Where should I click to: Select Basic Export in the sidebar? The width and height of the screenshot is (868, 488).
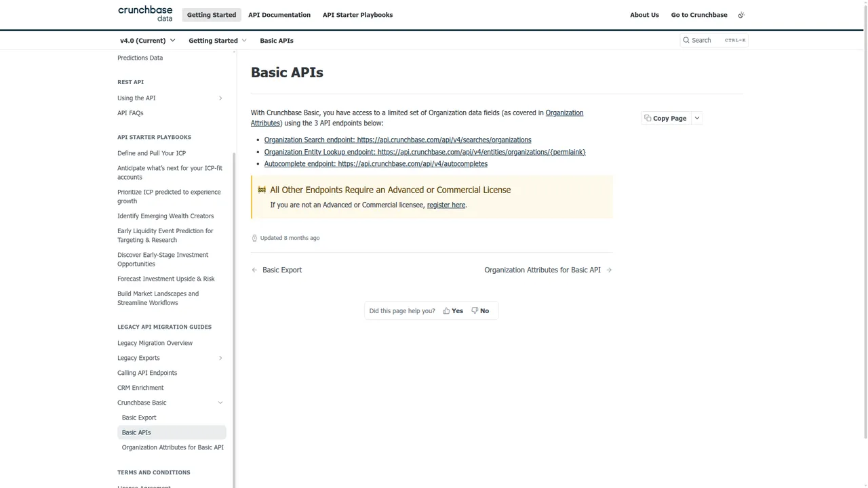click(x=138, y=418)
